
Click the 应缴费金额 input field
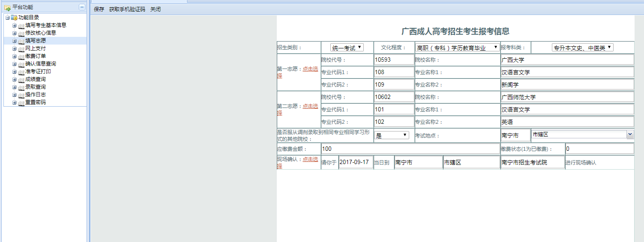(410, 149)
